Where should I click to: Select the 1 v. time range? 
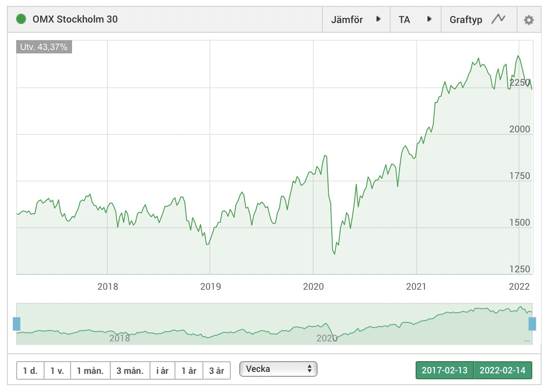click(x=57, y=371)
